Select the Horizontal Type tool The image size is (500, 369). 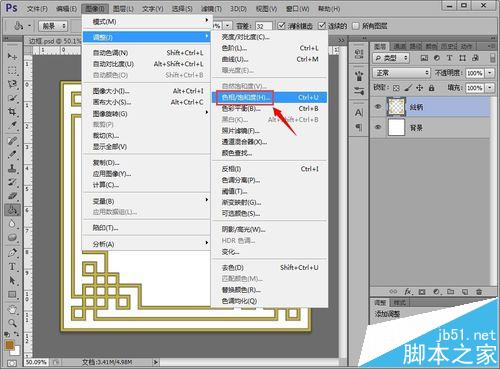pyautogui.click(x=12, y=267)
